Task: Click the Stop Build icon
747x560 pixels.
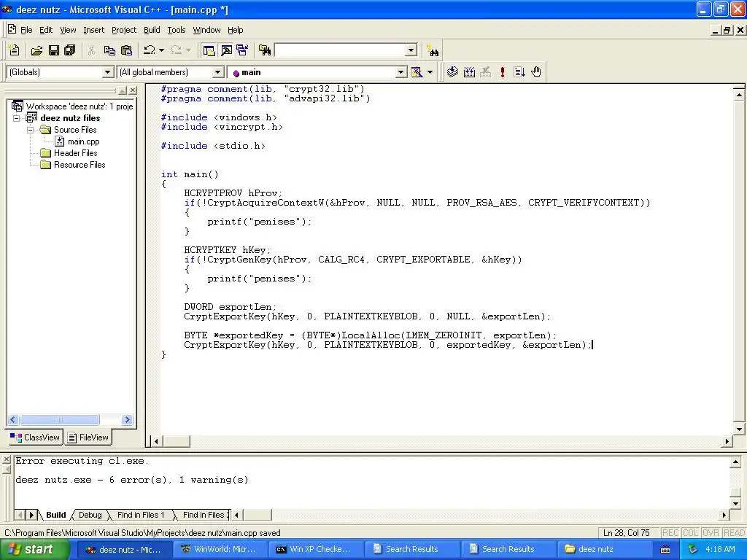Action: coord(485,72)
